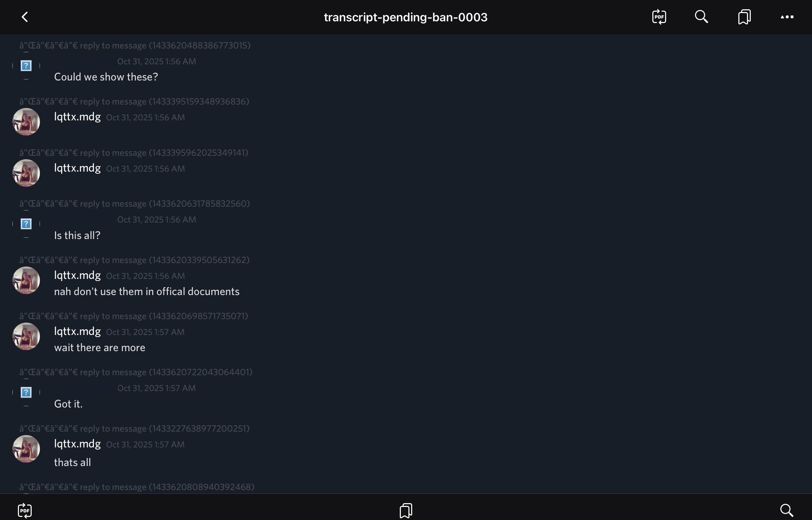Click reply reference to message 1433620808940392468

click(x=137, y=487)
